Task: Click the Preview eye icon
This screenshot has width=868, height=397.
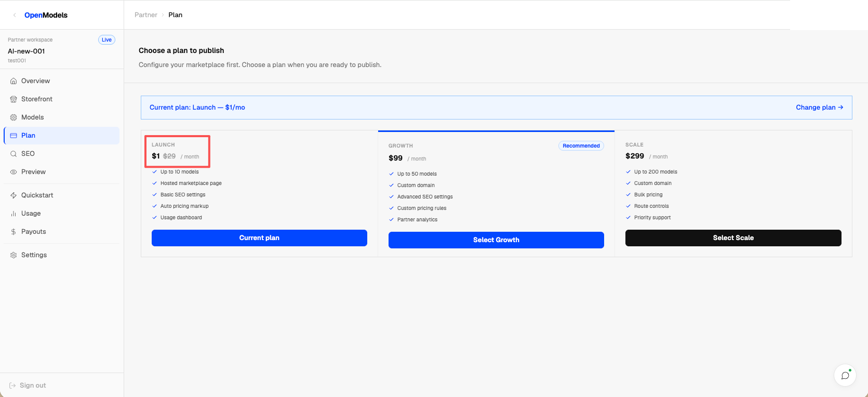Action: point(14,172)
